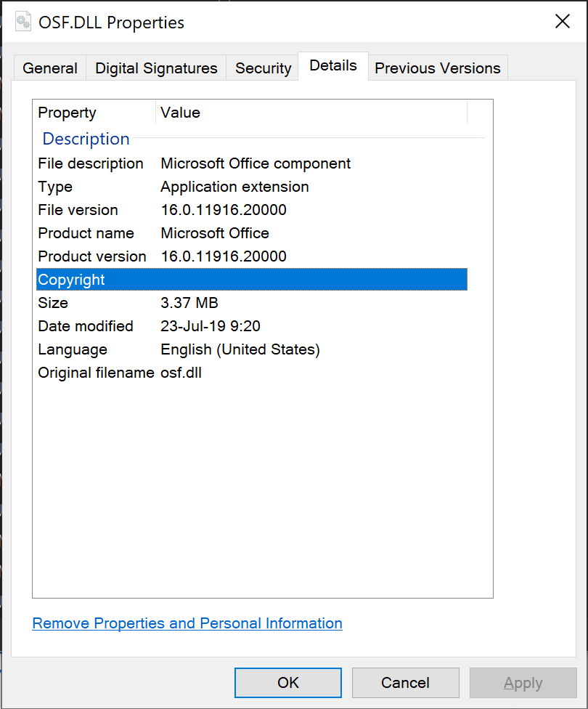
Task: Click the Property column header
Action: point(94,113)
